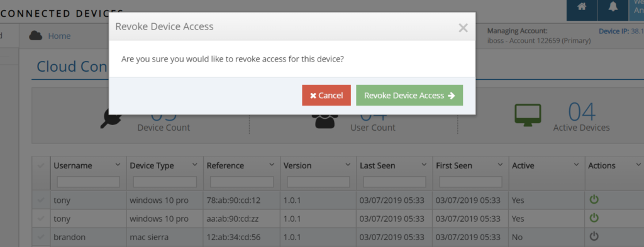Open the Device Type column dropdown arrow
Image resolution: width=644 pixels, height=247 pixels.
click(x=195, y=165)
